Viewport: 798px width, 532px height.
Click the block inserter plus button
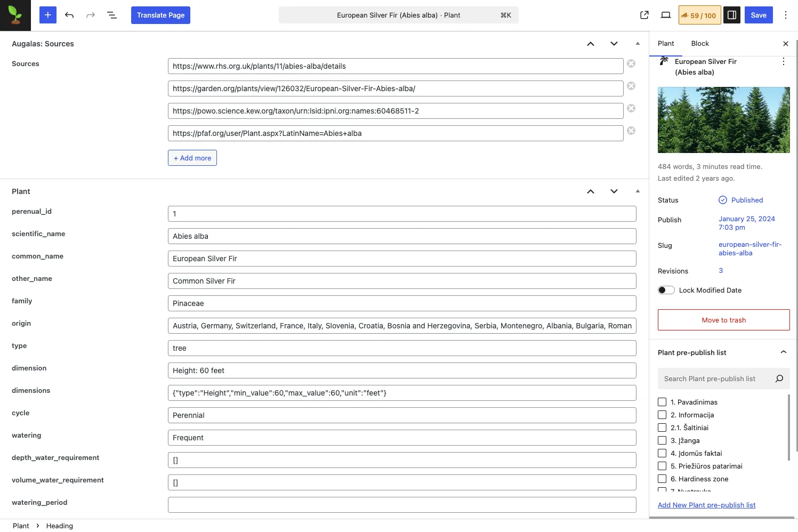click(x=47, y=15)
